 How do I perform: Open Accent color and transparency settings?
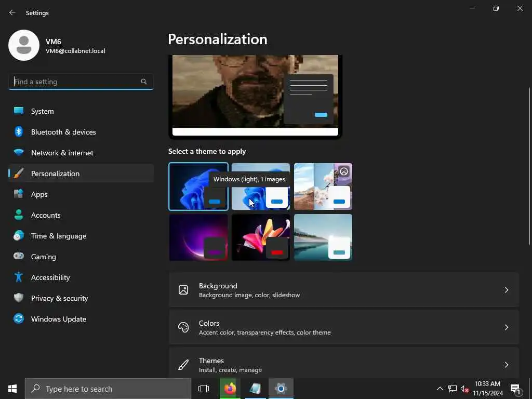coord(344,327)
